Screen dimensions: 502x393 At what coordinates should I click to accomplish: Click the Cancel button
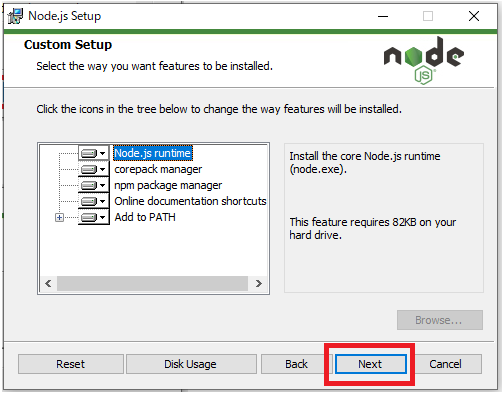pos(445,364)
